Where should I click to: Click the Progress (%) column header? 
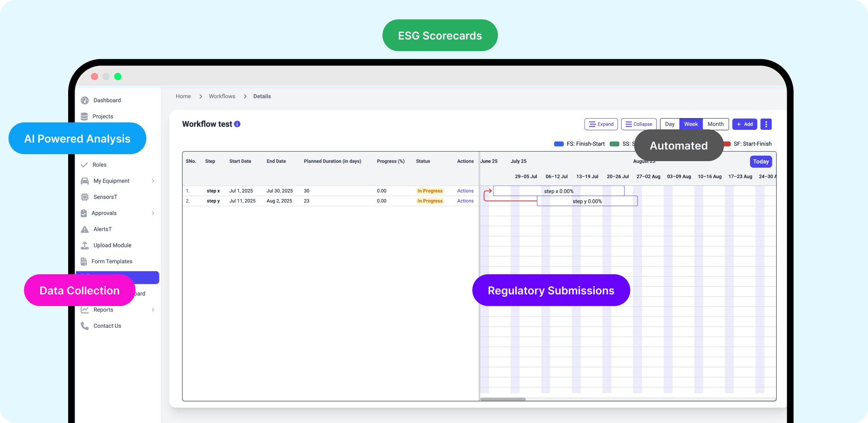(391, 161)
